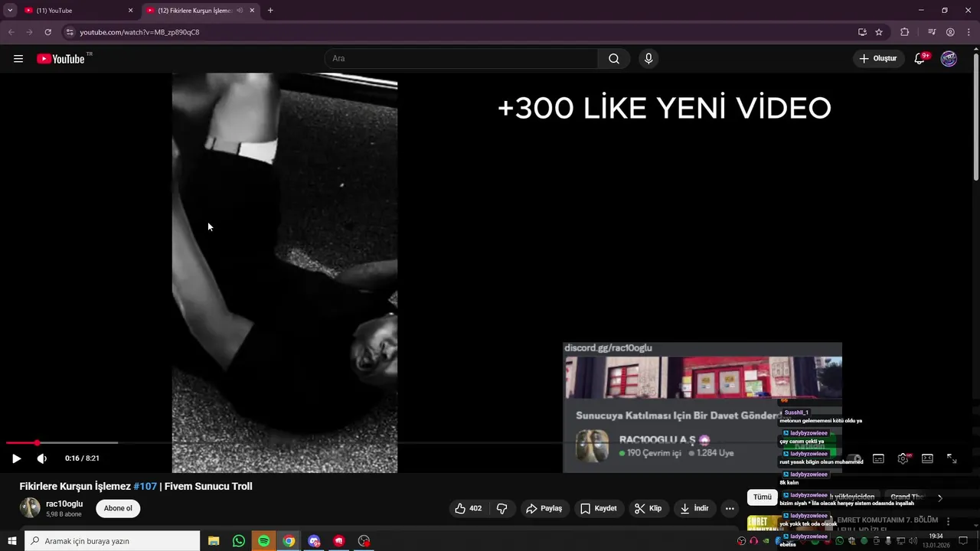This screenshot has height=551, width=980.
Task: Like the video with 402 likes
Action: tap(469, 508)
